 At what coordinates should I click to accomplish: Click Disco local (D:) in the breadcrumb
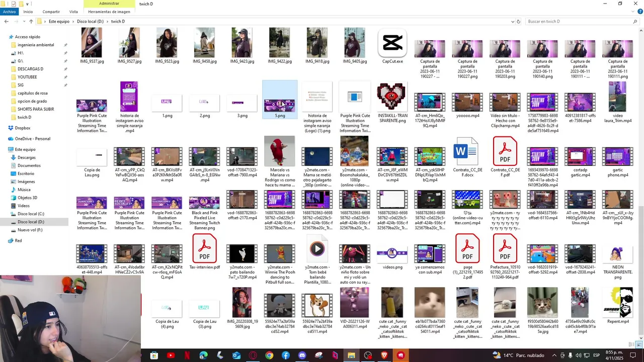coord(90,22)
